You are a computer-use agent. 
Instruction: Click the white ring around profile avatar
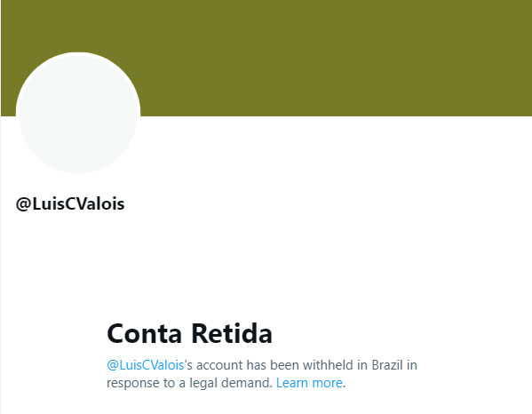tap(78, 53)
